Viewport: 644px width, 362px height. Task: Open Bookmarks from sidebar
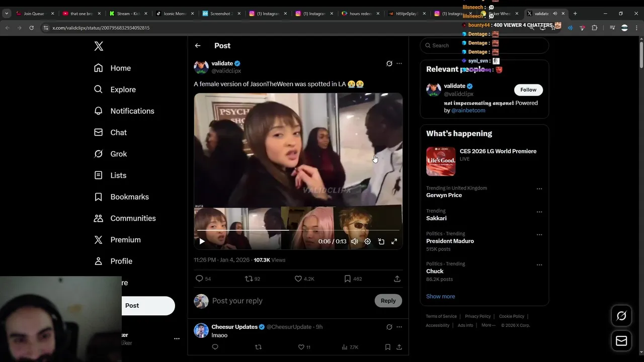121,197
